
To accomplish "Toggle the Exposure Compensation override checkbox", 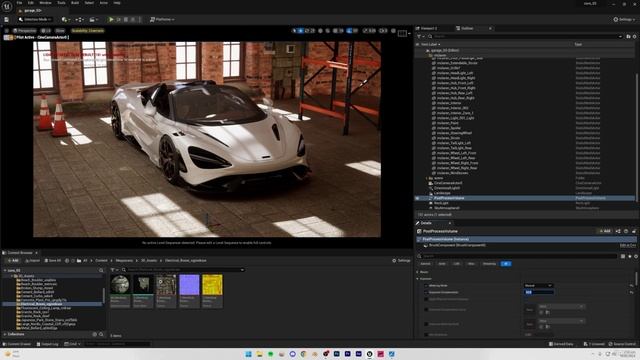I will pos(426,292).
